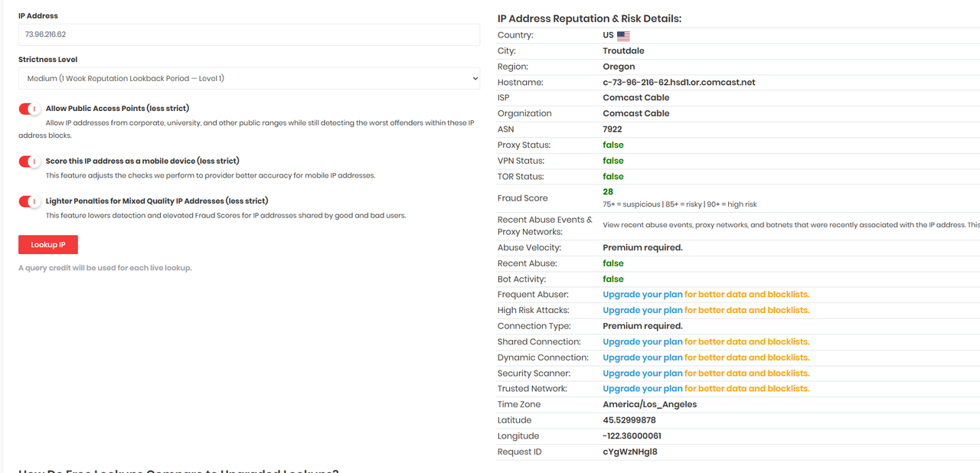
Task: Click the US flag icon
Action: 623,35
